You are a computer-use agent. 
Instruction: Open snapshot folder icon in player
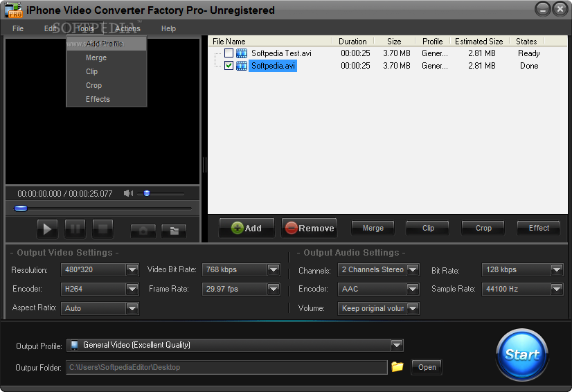pyautogui.click(x=174, y=231)
